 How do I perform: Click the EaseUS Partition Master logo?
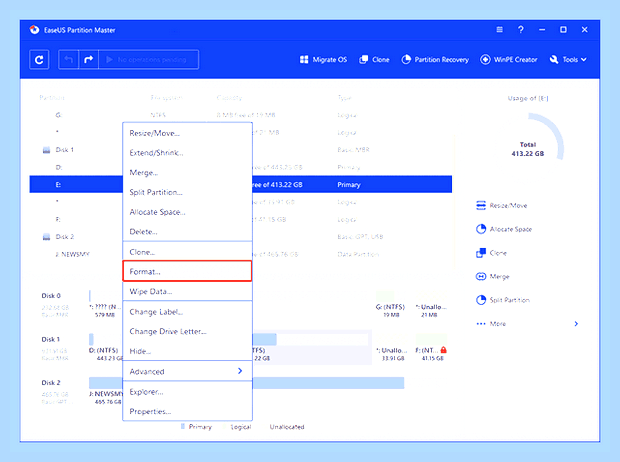click(x=34, y=30)
